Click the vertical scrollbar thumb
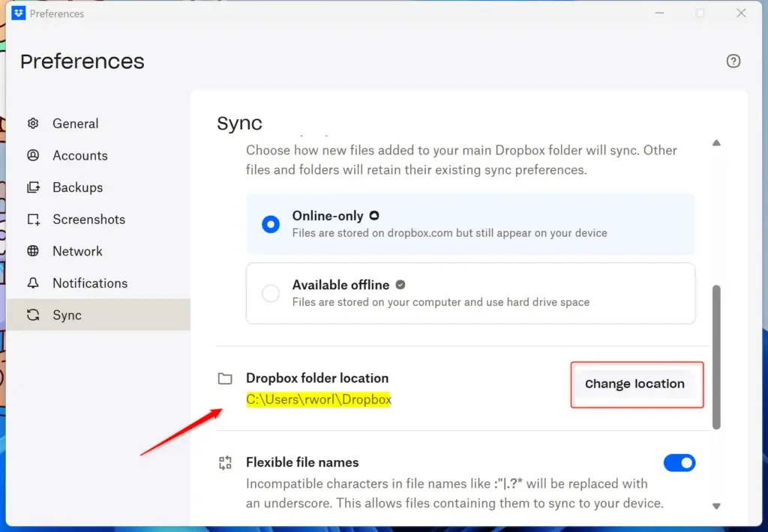Screen dimensions: 768x532 pyautogui.click(x=716, y=357)
